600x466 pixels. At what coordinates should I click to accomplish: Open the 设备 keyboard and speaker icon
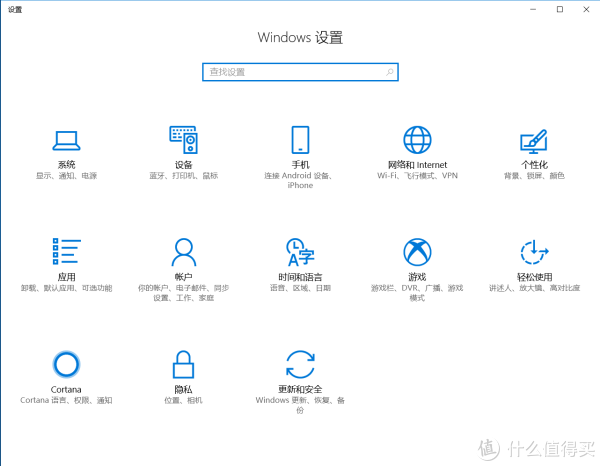[x=184, y=140]
